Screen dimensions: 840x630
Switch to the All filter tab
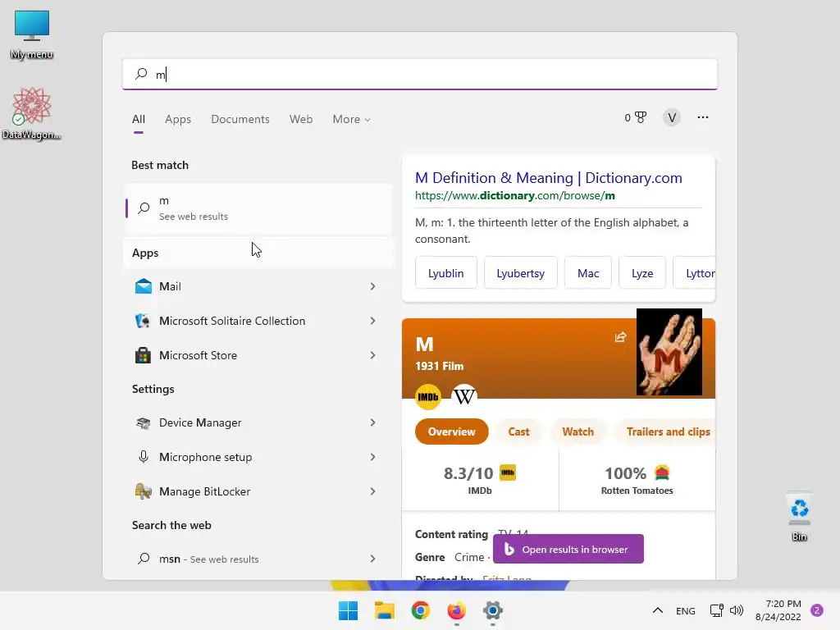[138, 119]
